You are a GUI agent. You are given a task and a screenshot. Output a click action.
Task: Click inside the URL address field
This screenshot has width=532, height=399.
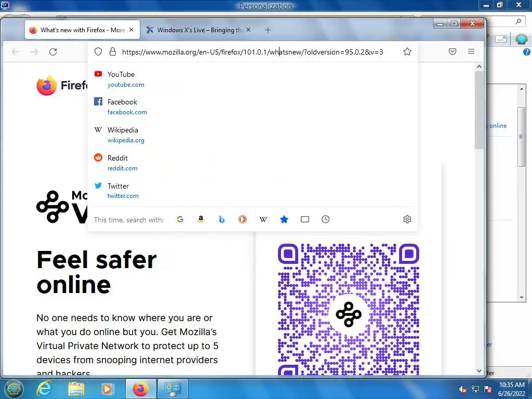(252, 52)
